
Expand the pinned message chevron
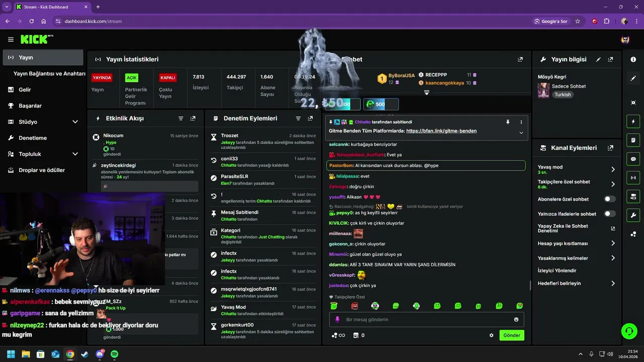click(x=521, y=133)
